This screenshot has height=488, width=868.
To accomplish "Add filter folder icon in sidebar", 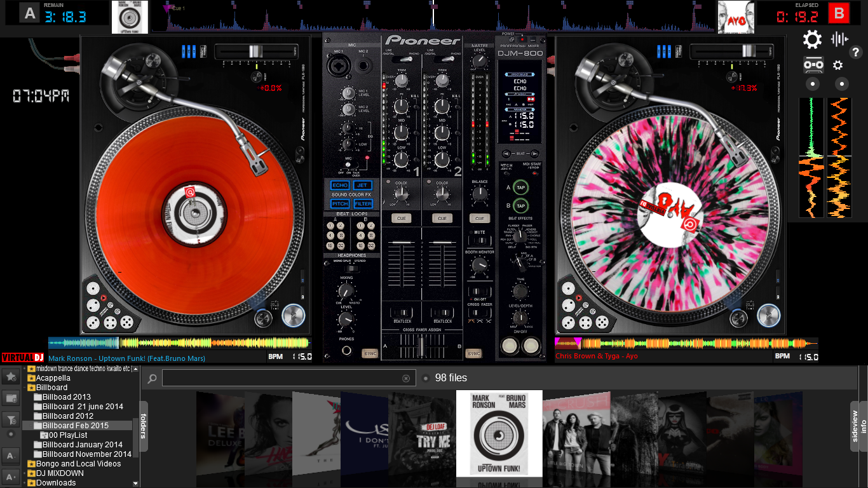I will click(10, 419).
